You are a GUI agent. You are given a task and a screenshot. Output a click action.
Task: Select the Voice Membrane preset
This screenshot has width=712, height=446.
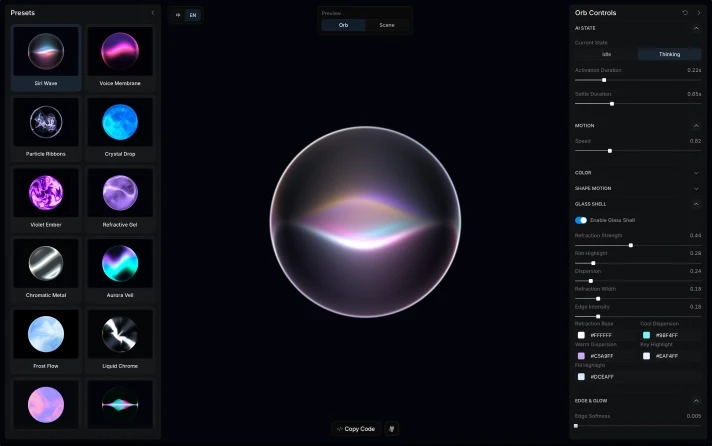120,58
